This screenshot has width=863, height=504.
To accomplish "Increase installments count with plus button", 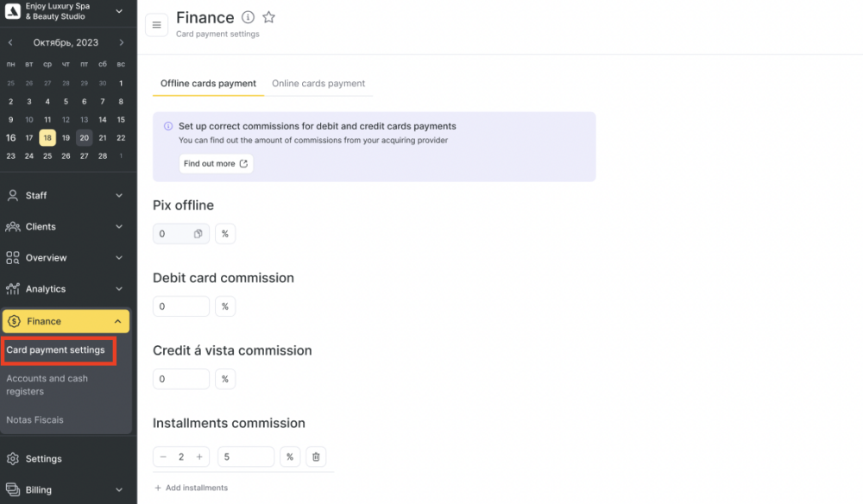I will tap(199, 457).
